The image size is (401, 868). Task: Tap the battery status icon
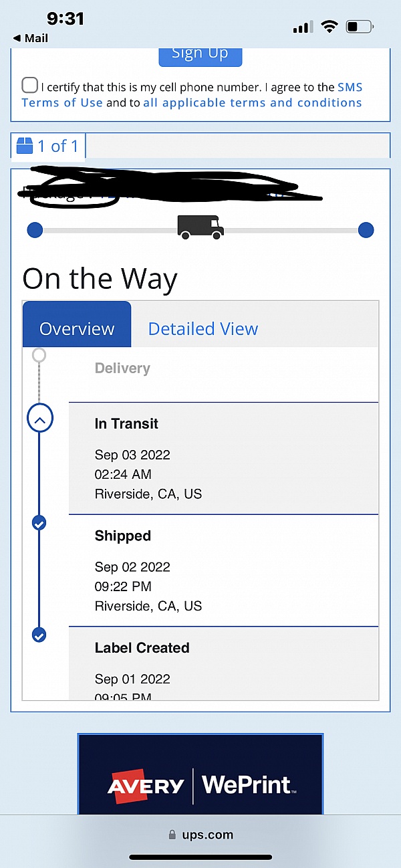tap(359, 27)
